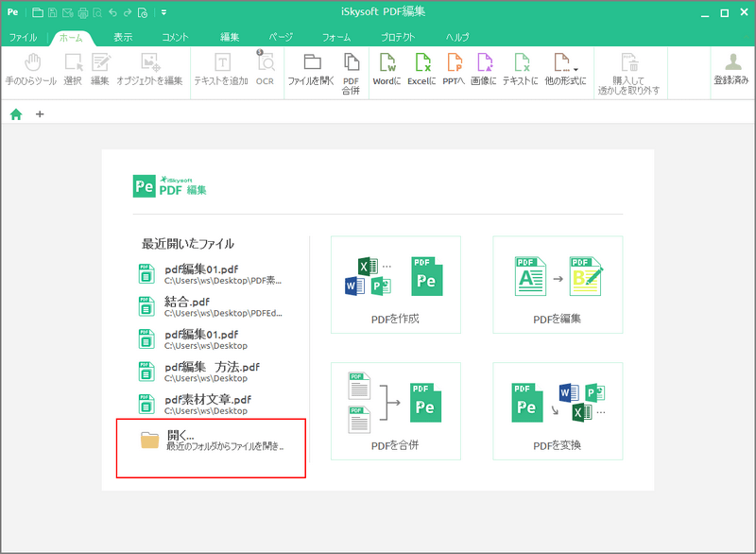The width and height of the screenshot is (756, 554).
Task: Click the redo arrow icon
Action: (128, 12)
